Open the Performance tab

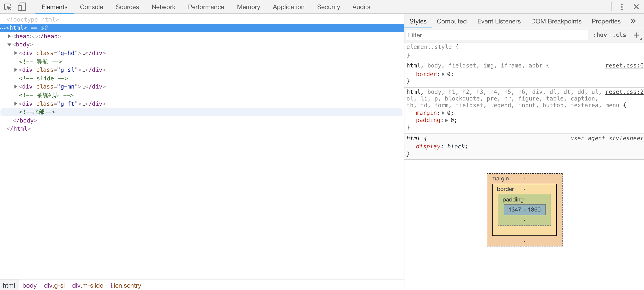coord(206,7)
